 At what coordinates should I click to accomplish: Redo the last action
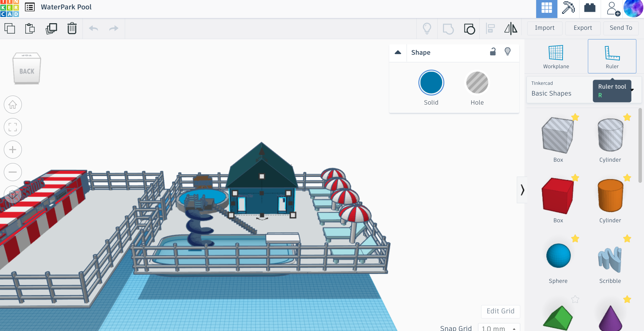(114, 28)
